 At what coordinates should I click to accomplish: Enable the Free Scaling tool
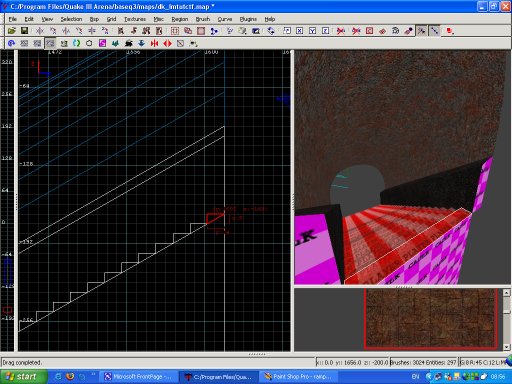(287, 31)
